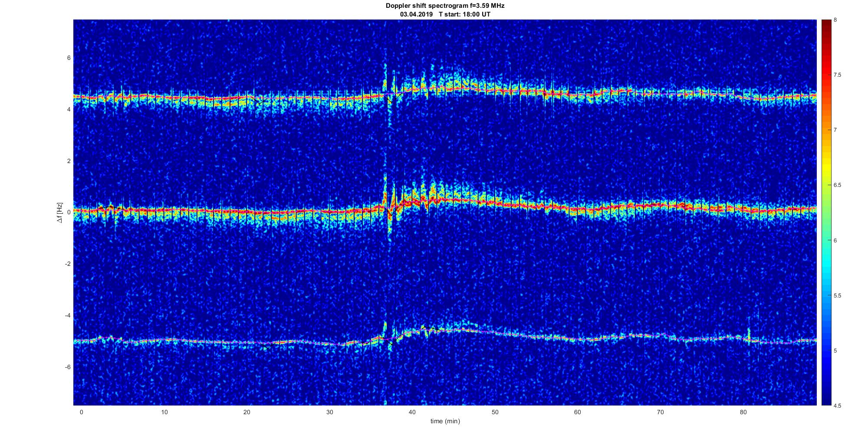Click the date line '03.04.2019 T start: 18:00 UT'
The width and height of the screenshot is (868, 435).
click(x=445, y=14)
